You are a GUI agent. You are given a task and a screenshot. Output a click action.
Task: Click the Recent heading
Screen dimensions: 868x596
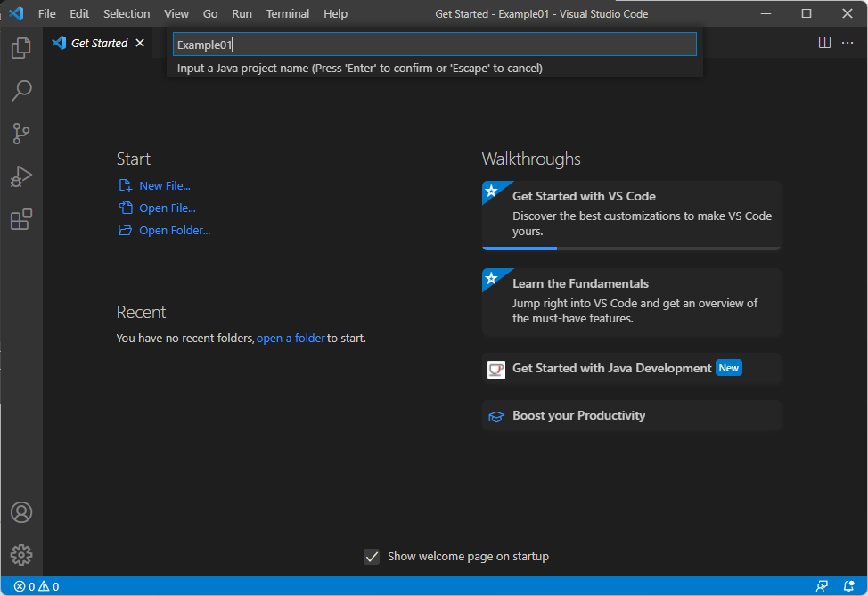[x=141, y=312]
